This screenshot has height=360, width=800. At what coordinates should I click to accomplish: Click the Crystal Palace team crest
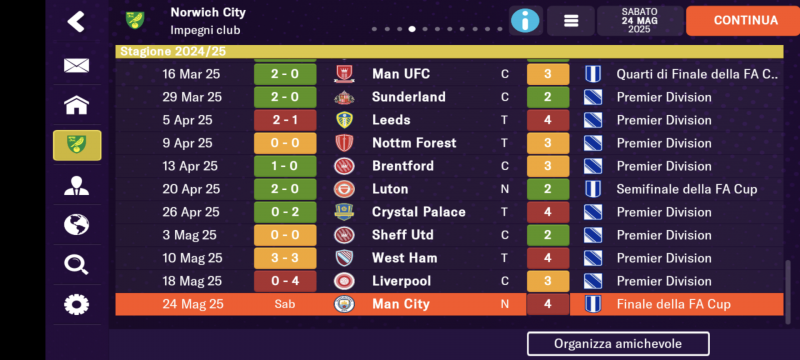tap(344, 212)
